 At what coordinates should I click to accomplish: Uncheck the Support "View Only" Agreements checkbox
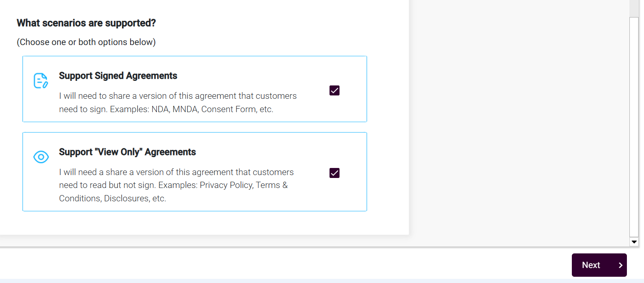tap(335, 173)
